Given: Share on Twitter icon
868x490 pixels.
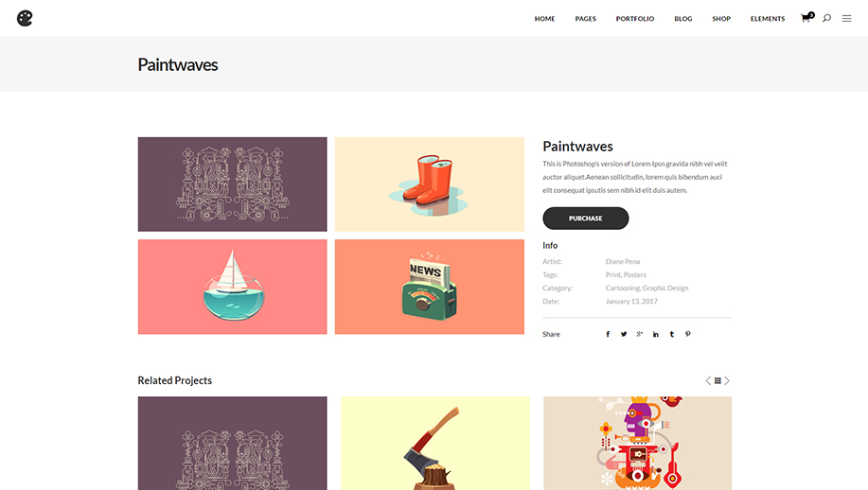Looking at the screenshot, I should click(x=624, y=334).
